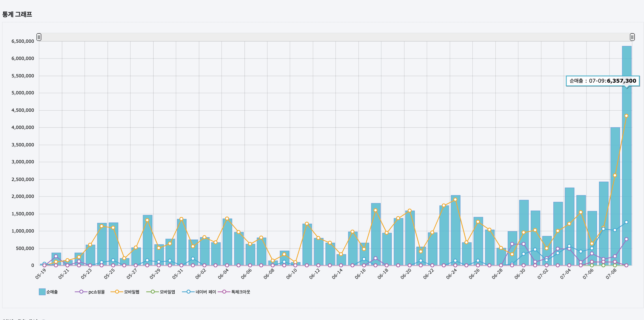The image size is (644, 320).
Task: Click the 06-10 x-axis date label
Action: click(x=292, y=274)
